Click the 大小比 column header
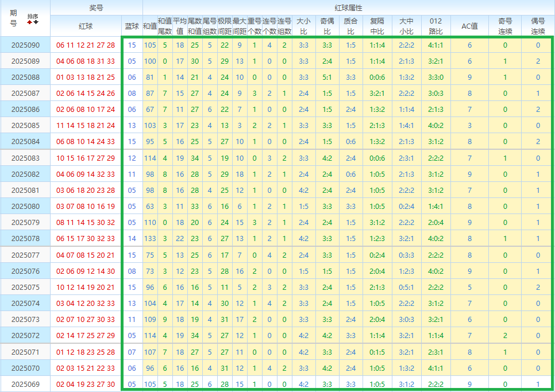Screen dimensions: 555x392 pos(304,26)
